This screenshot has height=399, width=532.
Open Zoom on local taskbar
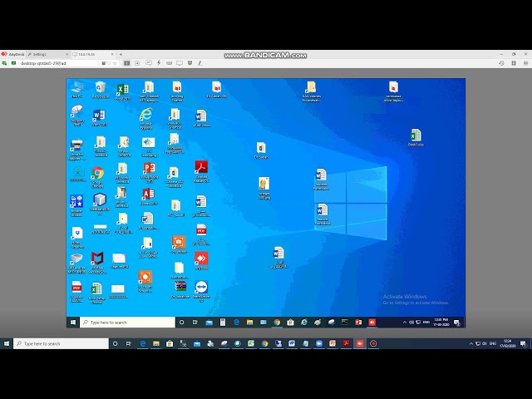click(318, 343)
